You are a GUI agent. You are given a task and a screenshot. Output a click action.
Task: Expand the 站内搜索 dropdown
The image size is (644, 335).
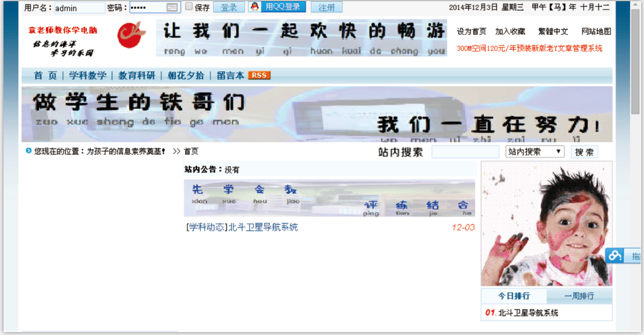535,152
